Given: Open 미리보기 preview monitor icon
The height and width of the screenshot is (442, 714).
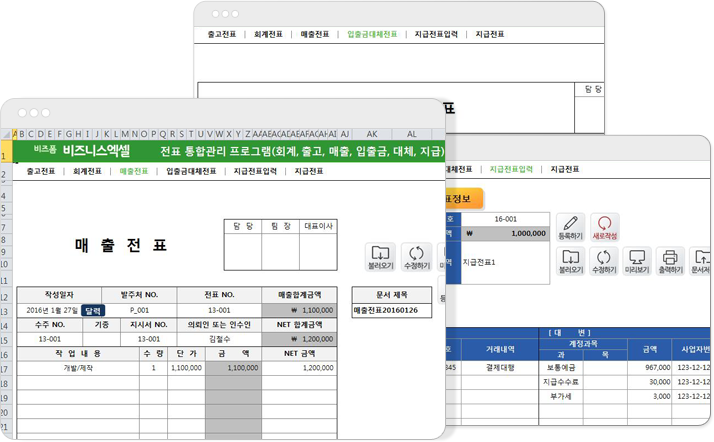Looking at the screenshot, I should 637,259.
